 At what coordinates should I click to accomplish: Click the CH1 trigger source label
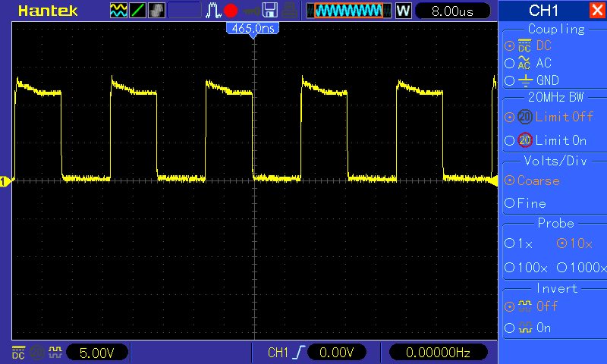click(278, 353)
